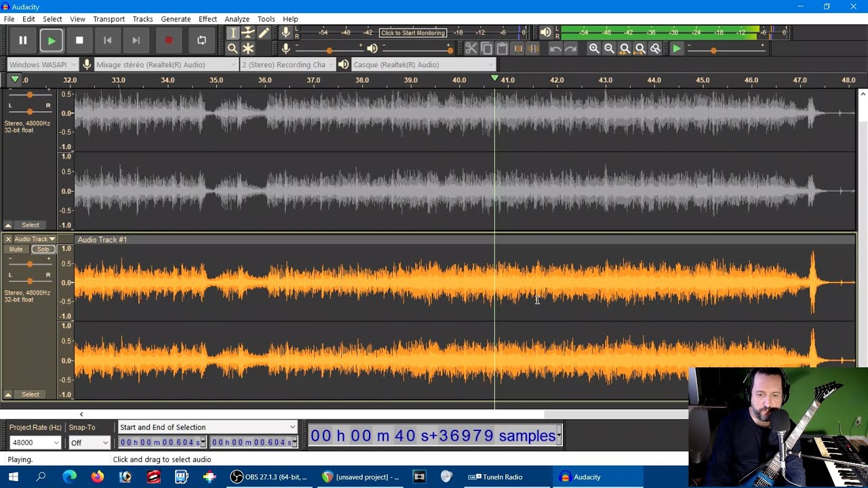Screen dimensions: 868x488
Task: Open the Audio Track name dropdown menu
Action: pyautogui.click(x=35, y=239)
